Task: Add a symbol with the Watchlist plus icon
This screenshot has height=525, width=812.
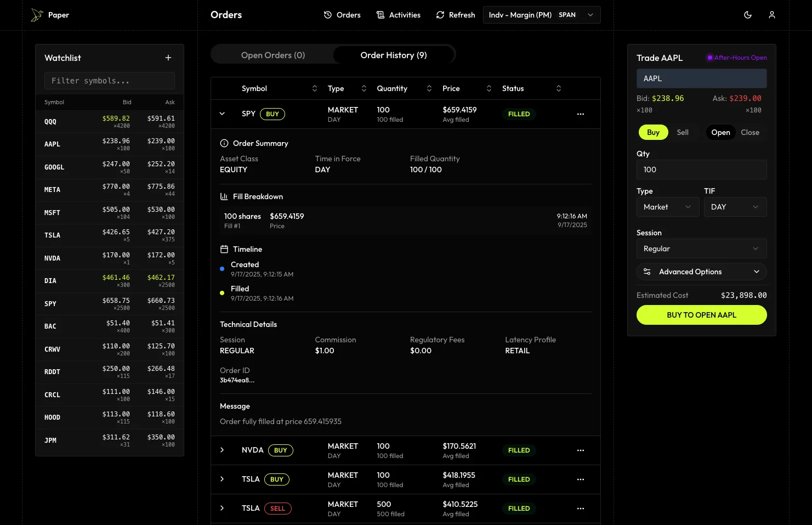Action: tap(168, 58)
